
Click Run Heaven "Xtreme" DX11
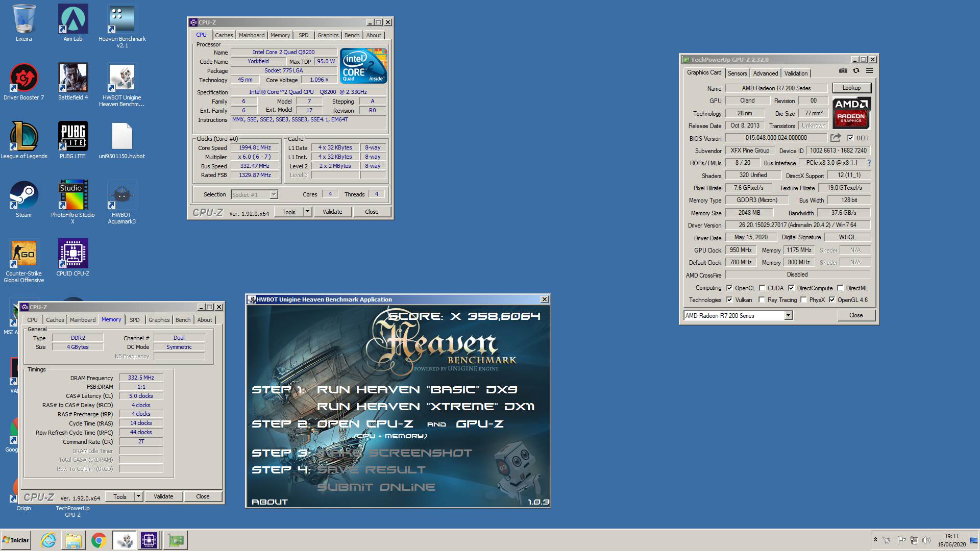[426, 407]
